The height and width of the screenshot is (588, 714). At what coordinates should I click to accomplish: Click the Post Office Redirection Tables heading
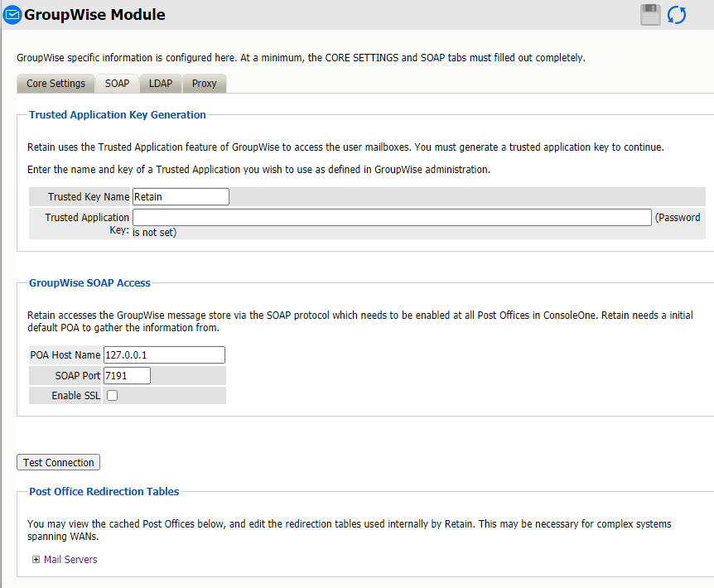104,492
